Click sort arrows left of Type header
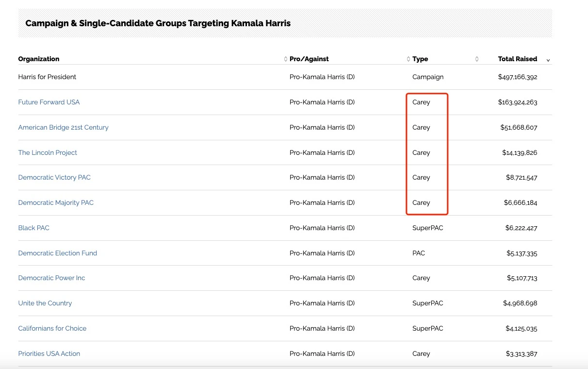 click(408, 59)
